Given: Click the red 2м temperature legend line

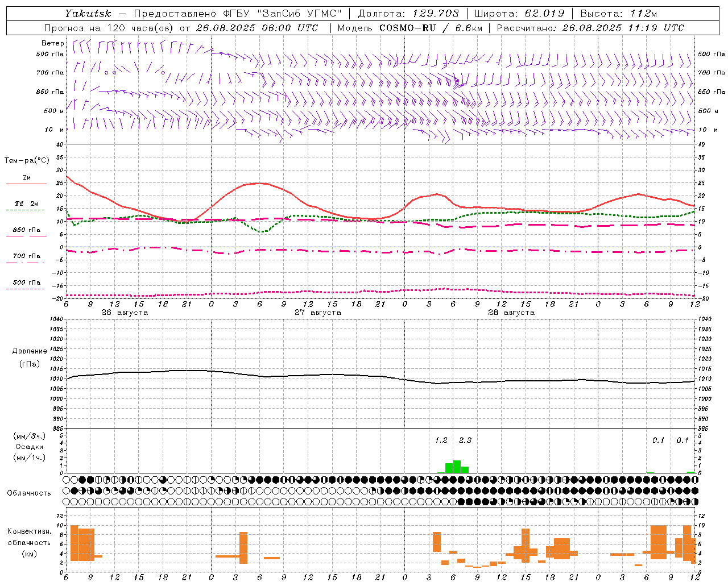Looking at the screenshot, I should [x=26, y=184].
